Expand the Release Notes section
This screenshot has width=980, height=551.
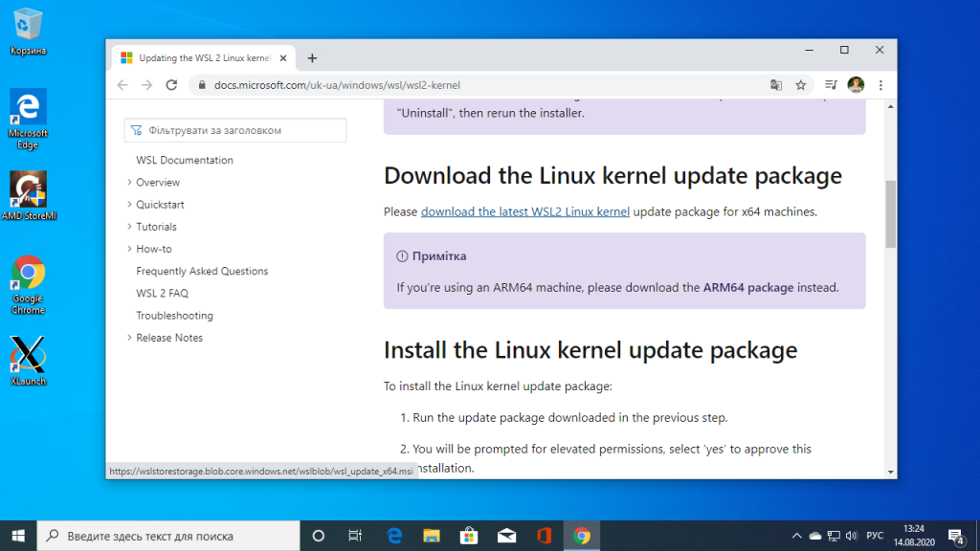click(x=170, y=337)
